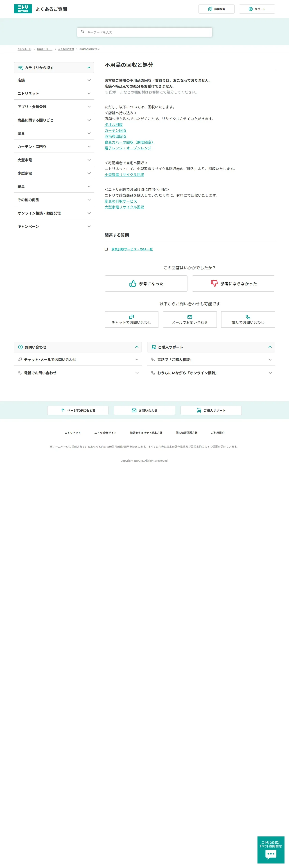Viewport: 289px width, 868px height.
Task: Click the phone icon beside 電話でお問い合わせ row
Action: (20, 373)
